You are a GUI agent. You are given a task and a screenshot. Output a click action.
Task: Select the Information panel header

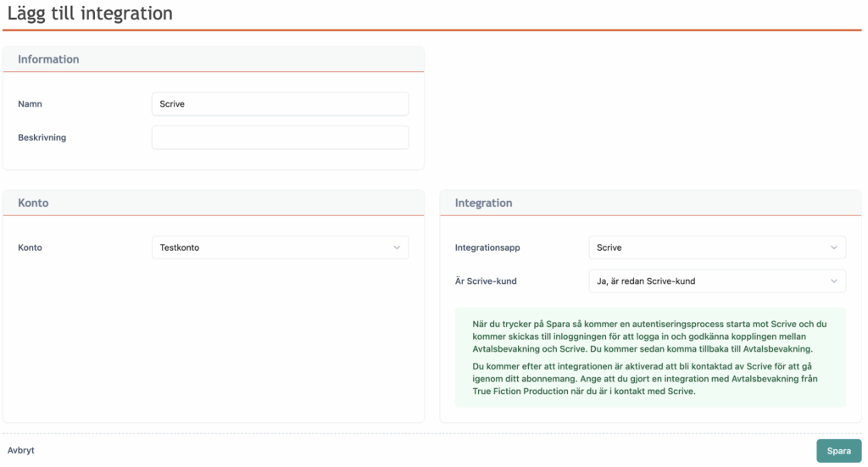click(x=48, y=59)
